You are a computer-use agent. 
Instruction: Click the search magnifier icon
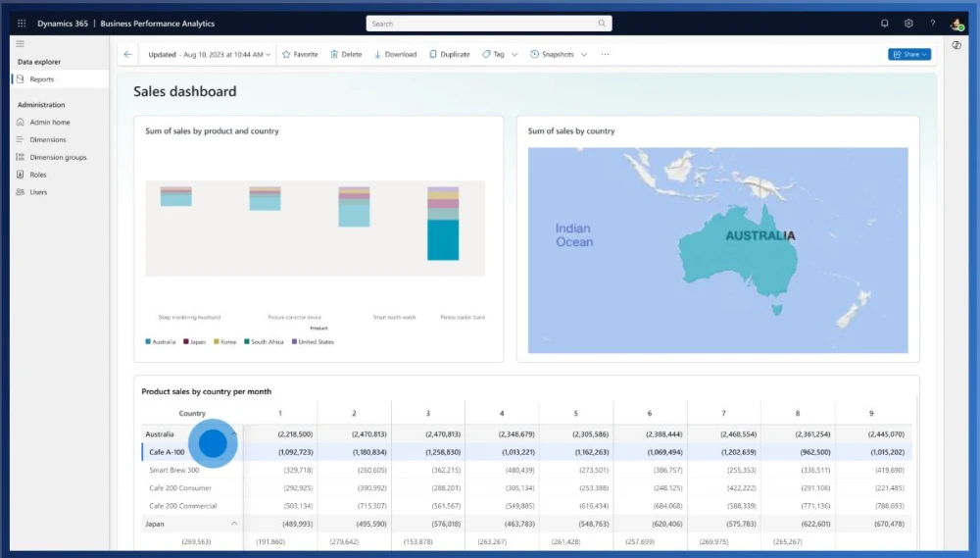[602, 24]
